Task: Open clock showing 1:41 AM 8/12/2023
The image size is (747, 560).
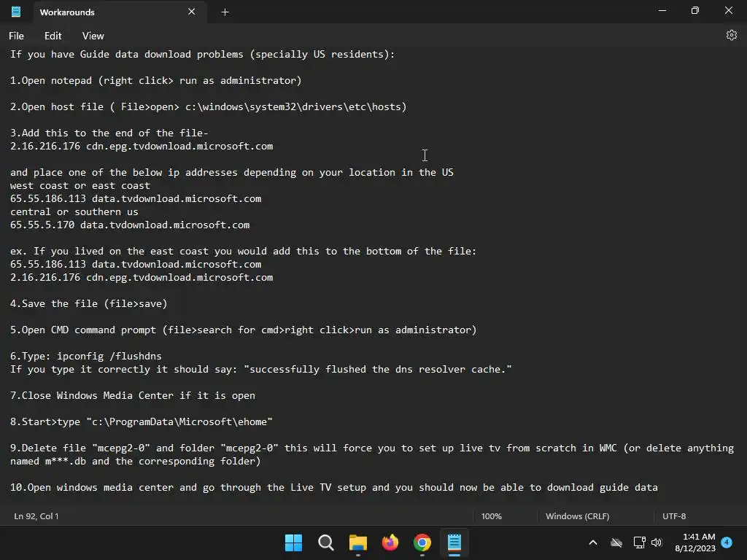Action: (695, 542)
